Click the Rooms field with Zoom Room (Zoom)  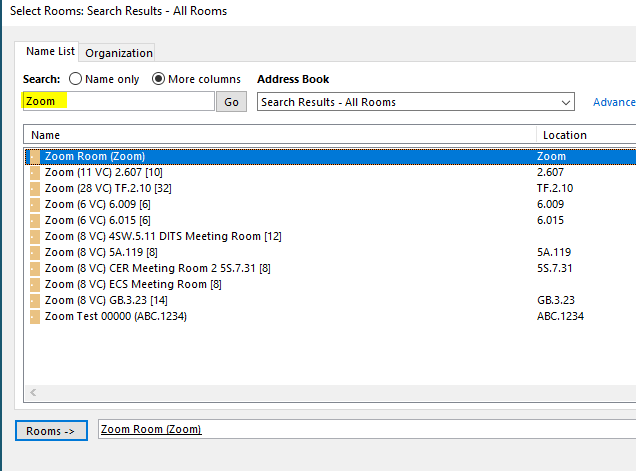(x=367, y=429)
